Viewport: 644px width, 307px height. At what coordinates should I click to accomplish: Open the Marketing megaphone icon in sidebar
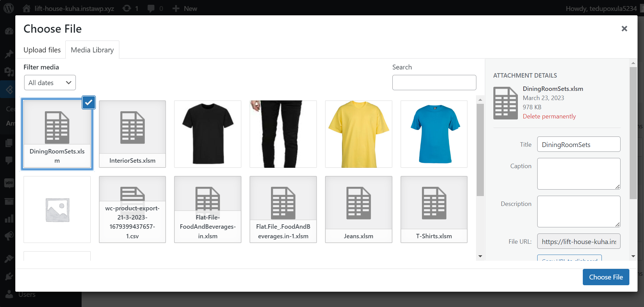pyautogui.click(x=9, y=236)
